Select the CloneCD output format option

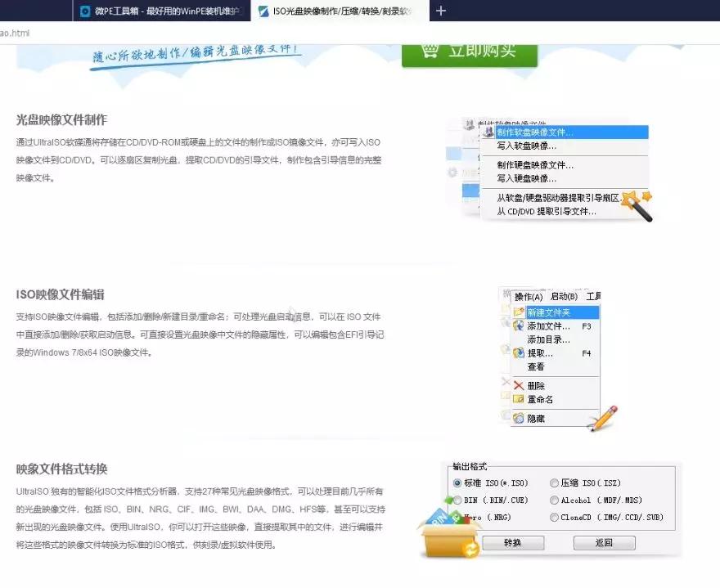point(555,517)
